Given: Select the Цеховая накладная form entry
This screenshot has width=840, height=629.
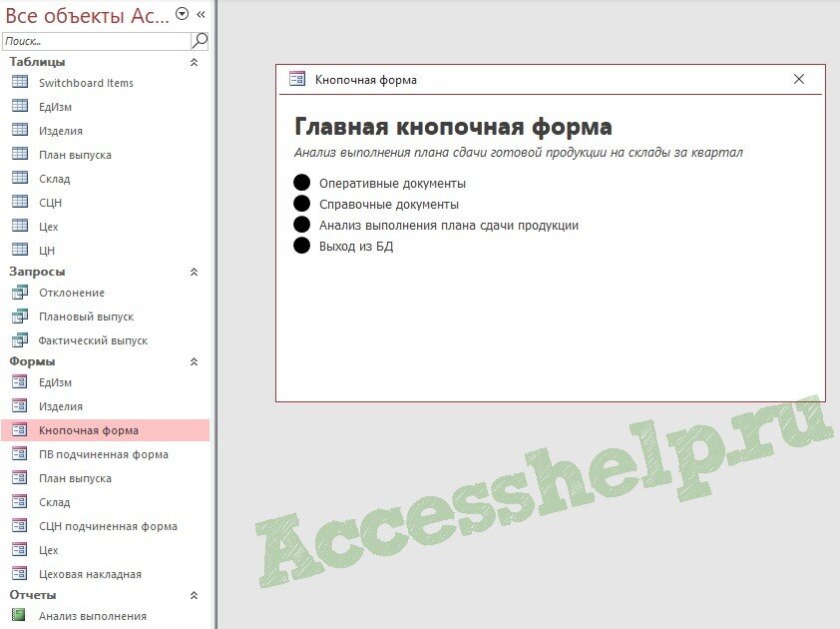Looking at the screenshot, I should click(90, 574).
